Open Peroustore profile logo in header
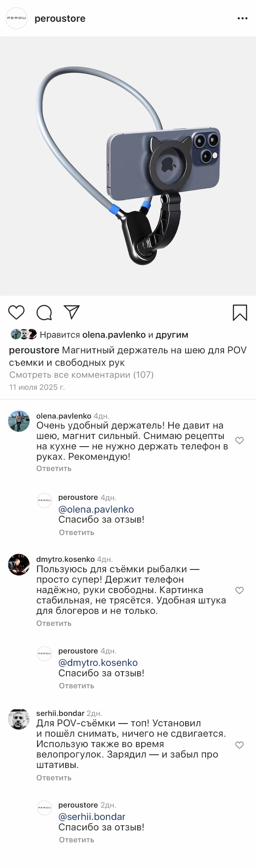 tap(16, 18)
